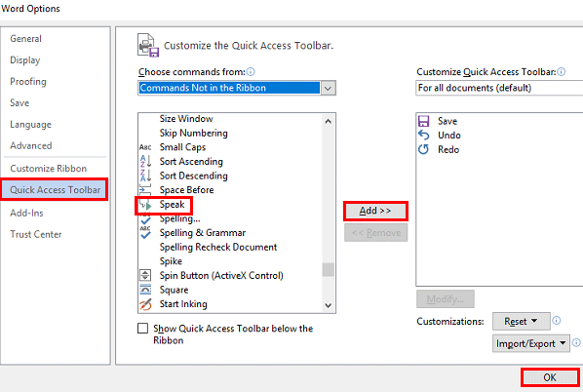Select the Space Before command text

186,190
